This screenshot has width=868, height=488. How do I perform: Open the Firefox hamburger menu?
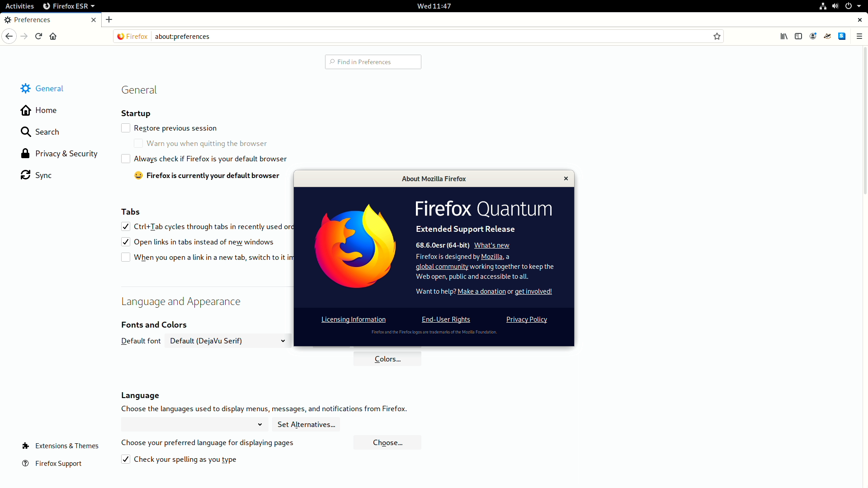click(859, 36)
